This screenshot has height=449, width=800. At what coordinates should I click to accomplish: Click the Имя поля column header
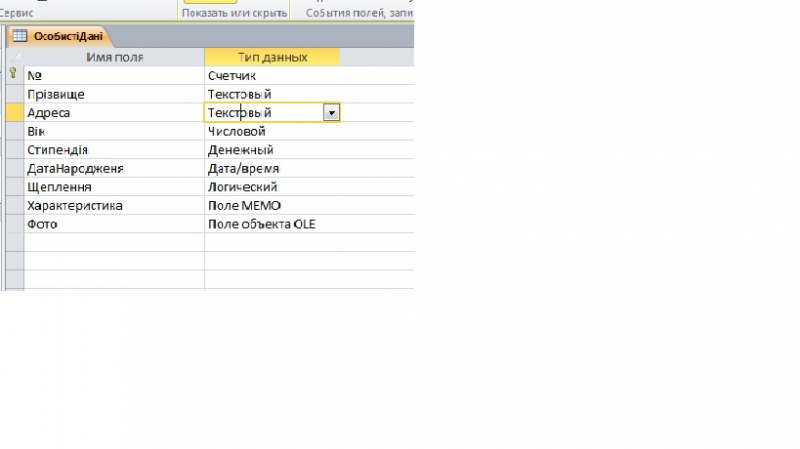tap(114, 57)
